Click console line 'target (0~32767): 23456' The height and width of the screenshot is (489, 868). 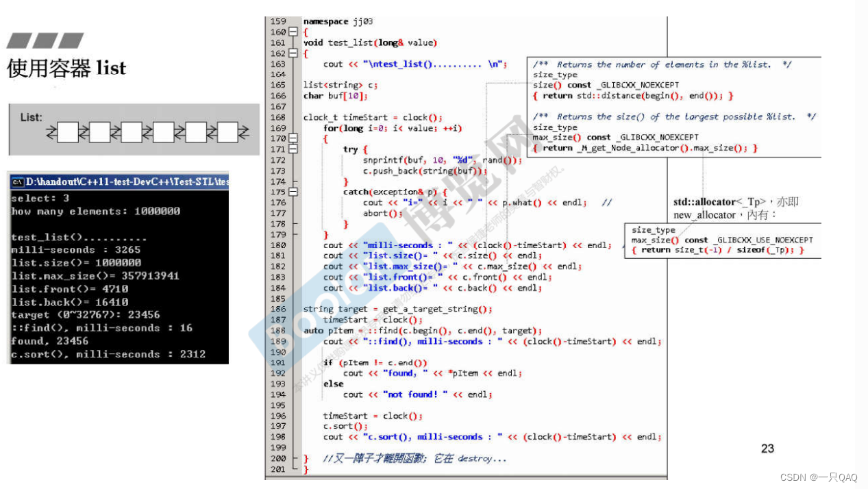click(x=86, y=315)
